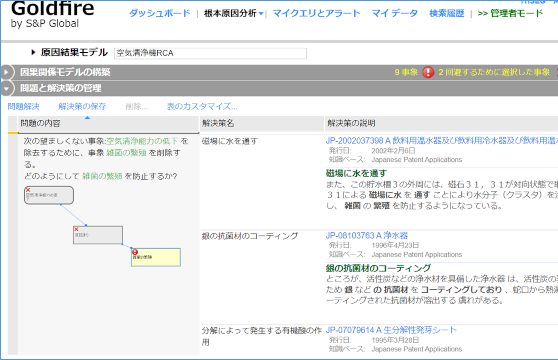This screenshot has width=558, height=360.
Task: Open patent JP-08103763 A 浄水器 link
Action: [x=367, y=235]
